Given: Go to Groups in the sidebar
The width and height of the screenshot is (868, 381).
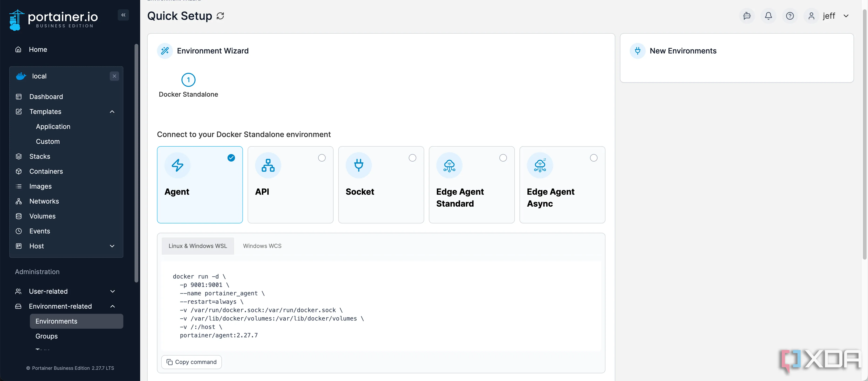Looking at the screenshot, I should point(46,336).
